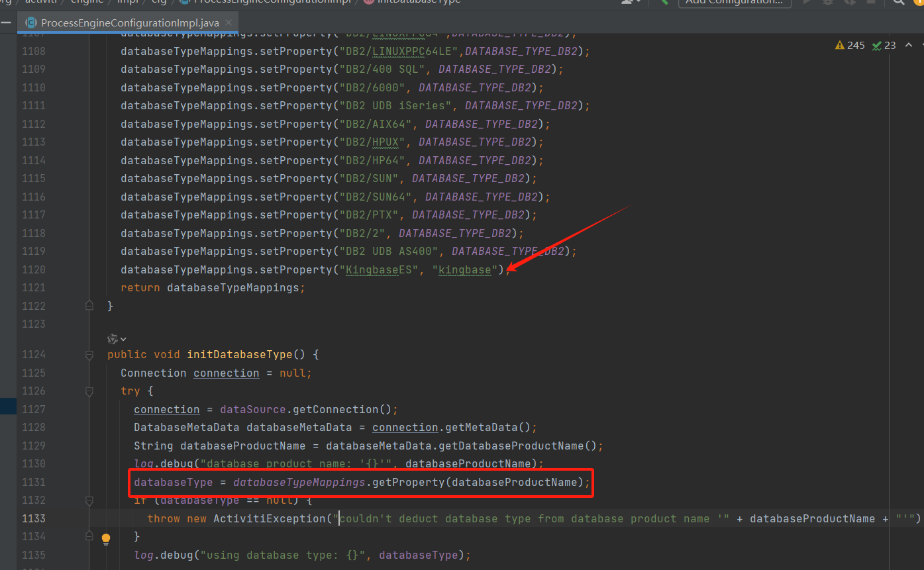The width and height of the screenshot is (924, 570).
Task: Select the ProcessEngineConfigurationImpl.java editor tab
Action: click(x=129, y=22)
